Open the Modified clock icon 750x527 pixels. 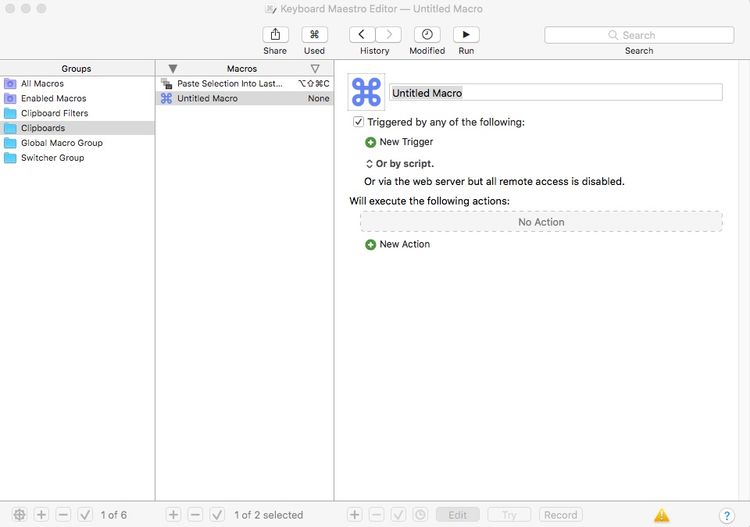pos(427,34)
